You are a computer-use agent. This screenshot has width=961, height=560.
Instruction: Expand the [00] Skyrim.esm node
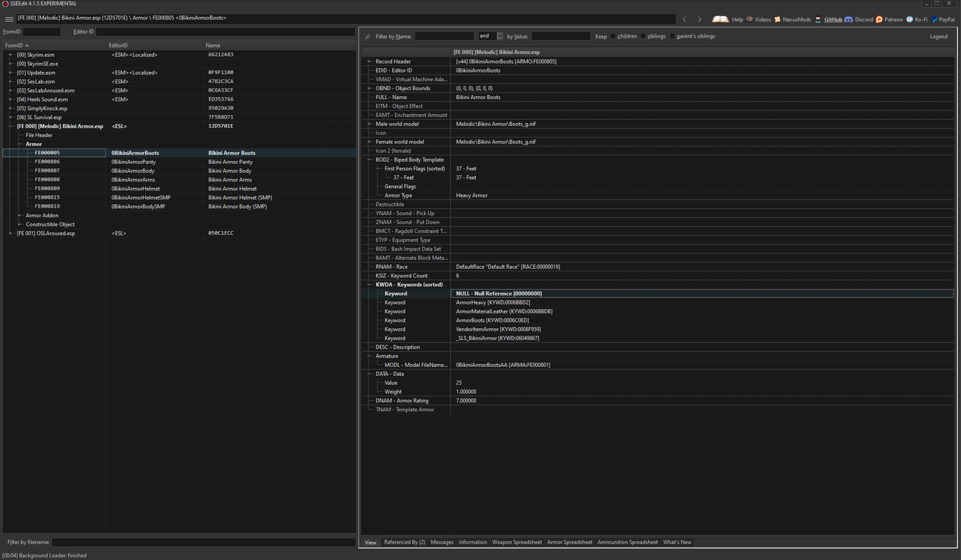coord(10,55)
